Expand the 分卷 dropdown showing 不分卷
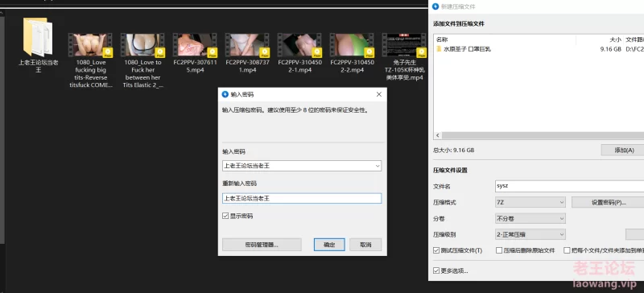The height and width of the screenshot is (293, 644). tap(530, 219)
